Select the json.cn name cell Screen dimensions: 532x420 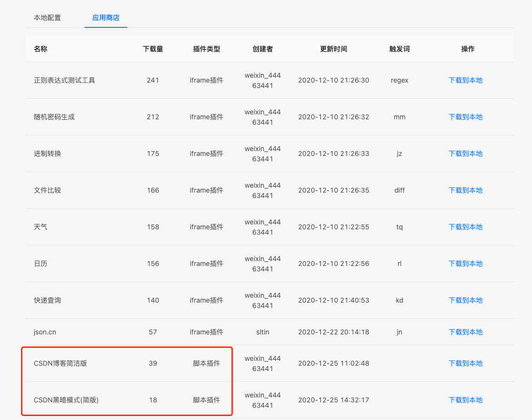pos(45,332)
